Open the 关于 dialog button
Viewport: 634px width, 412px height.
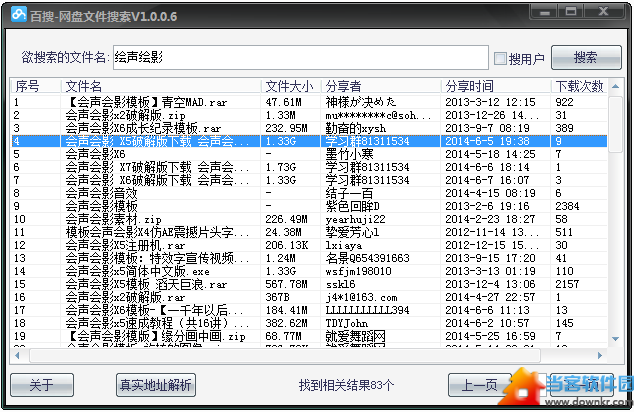point(42,385)
